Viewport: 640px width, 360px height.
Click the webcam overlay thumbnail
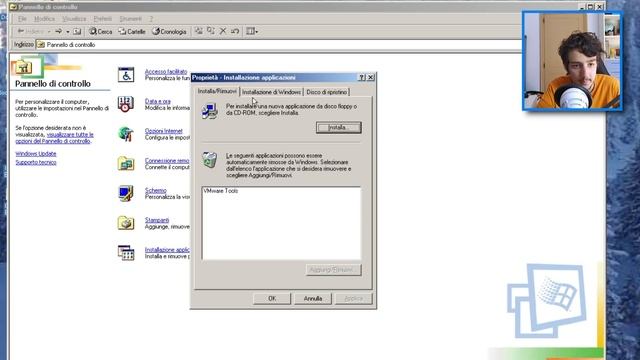point(572,61)
